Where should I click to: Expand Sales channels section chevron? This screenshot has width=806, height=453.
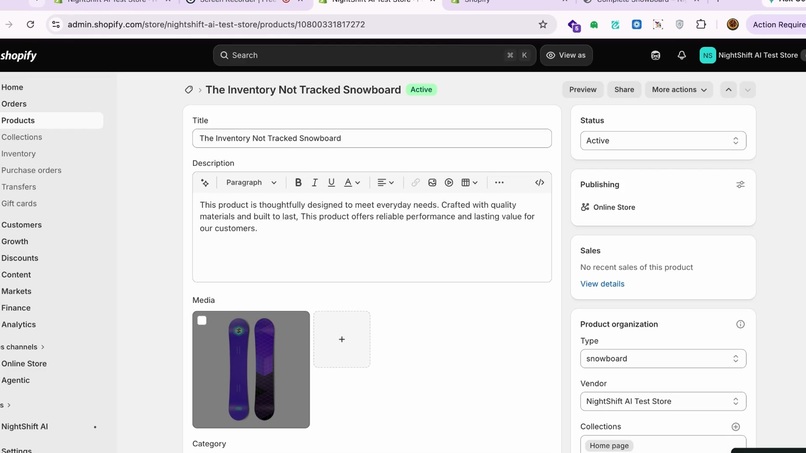click(43, 347)
